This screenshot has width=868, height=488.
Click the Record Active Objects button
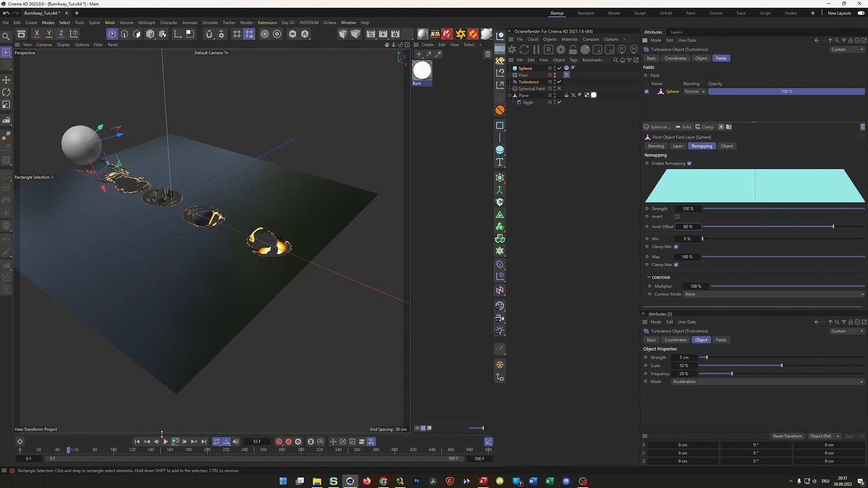pyautogui.click(x=279, y=442)
